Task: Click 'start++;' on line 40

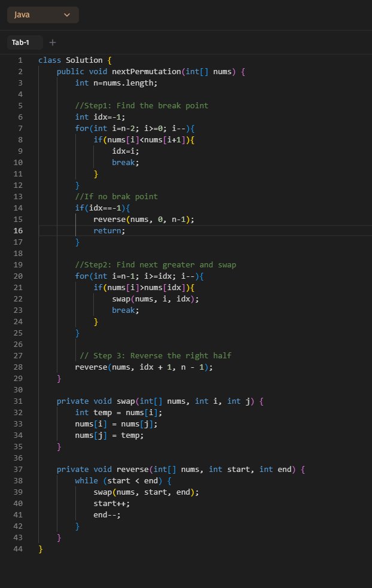Action: [x=112, y=503]
